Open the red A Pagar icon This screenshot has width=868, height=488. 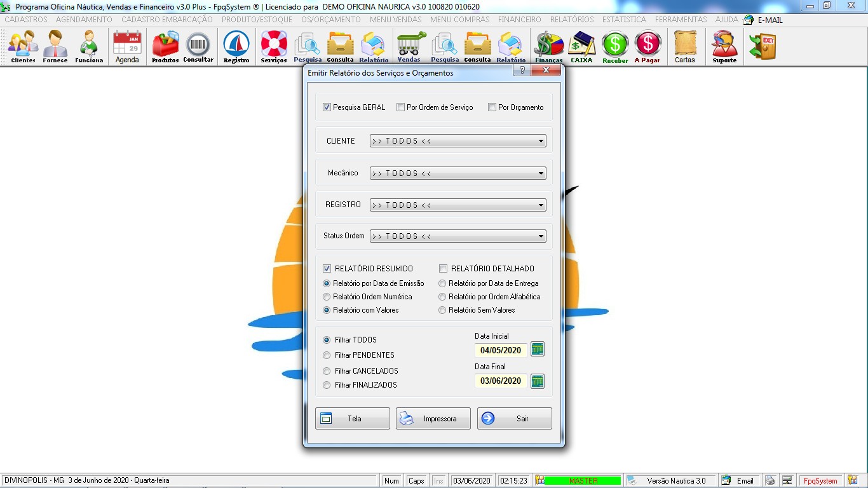[648, 47]
